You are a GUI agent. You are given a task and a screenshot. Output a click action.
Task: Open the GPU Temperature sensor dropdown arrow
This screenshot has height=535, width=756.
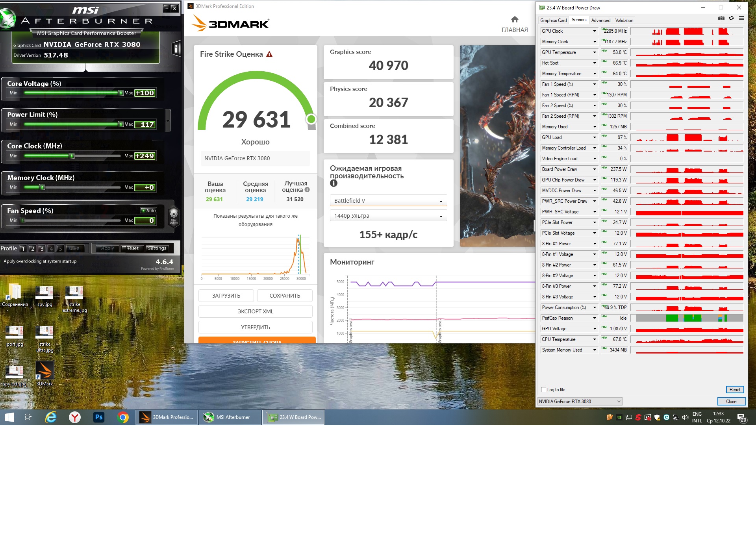595,52
